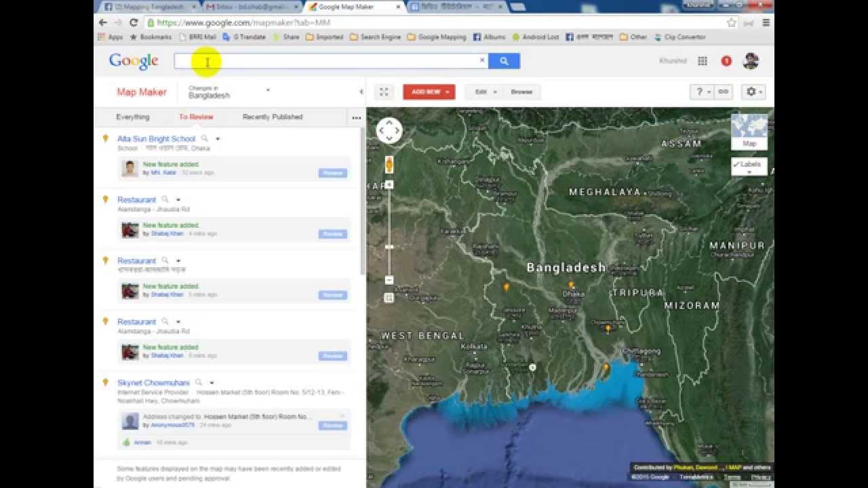Open a new browser tab
Image resolution: width=868 pixels, height=488 pixels.
[518, 7]
